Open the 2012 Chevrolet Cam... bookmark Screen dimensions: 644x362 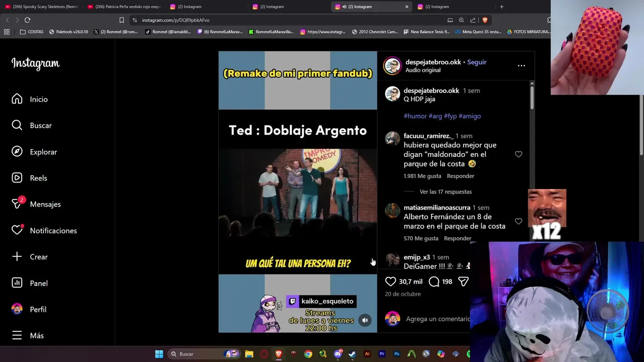tap(375, 32)
